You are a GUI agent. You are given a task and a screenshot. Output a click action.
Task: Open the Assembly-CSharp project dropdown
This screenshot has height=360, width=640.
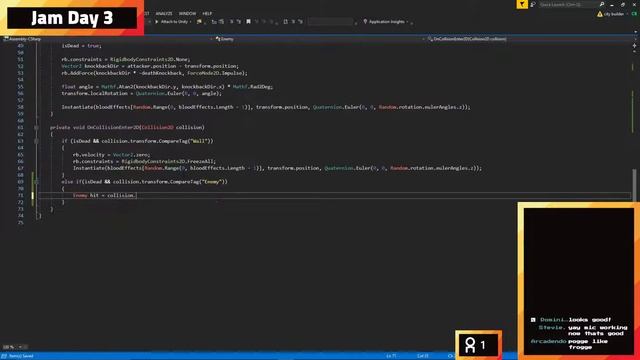click(108, 39)
